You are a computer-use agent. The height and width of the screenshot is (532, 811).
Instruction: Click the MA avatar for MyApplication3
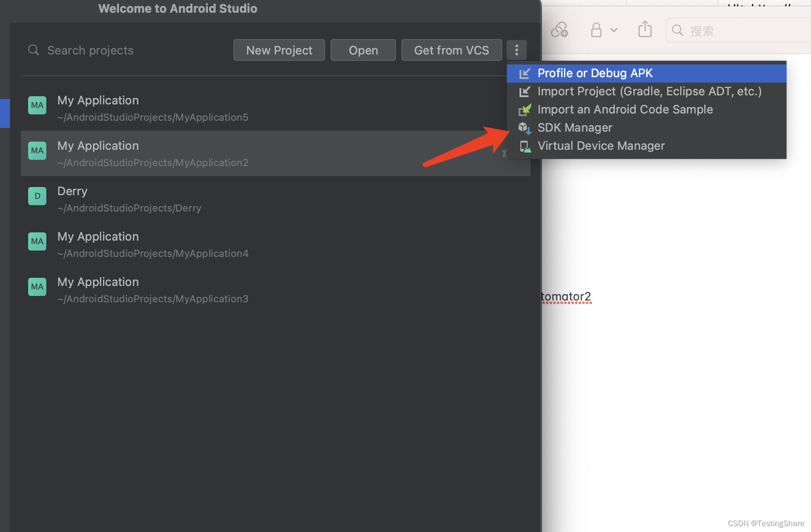(37, 287)
